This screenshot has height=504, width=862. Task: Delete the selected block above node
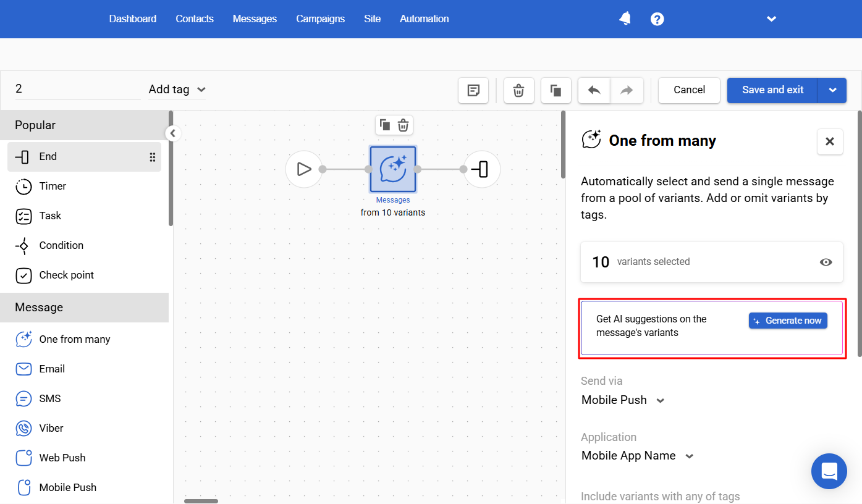(x=403, y=125)
